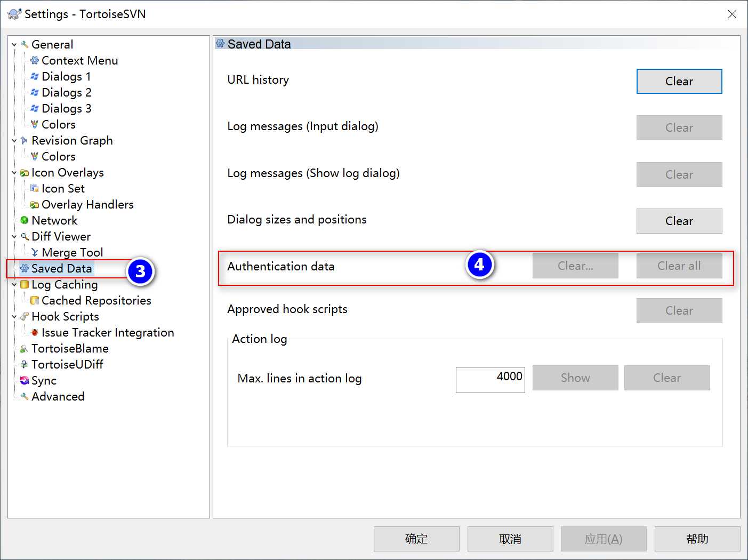The image size is (748, 560).
Task: Clear the action log
Action: [x=667, y=378]
